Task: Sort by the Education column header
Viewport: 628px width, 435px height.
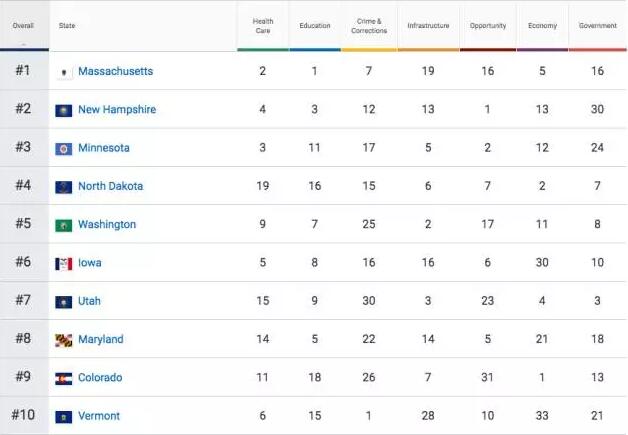Action: pyautogui.click(x=315, y=25)
